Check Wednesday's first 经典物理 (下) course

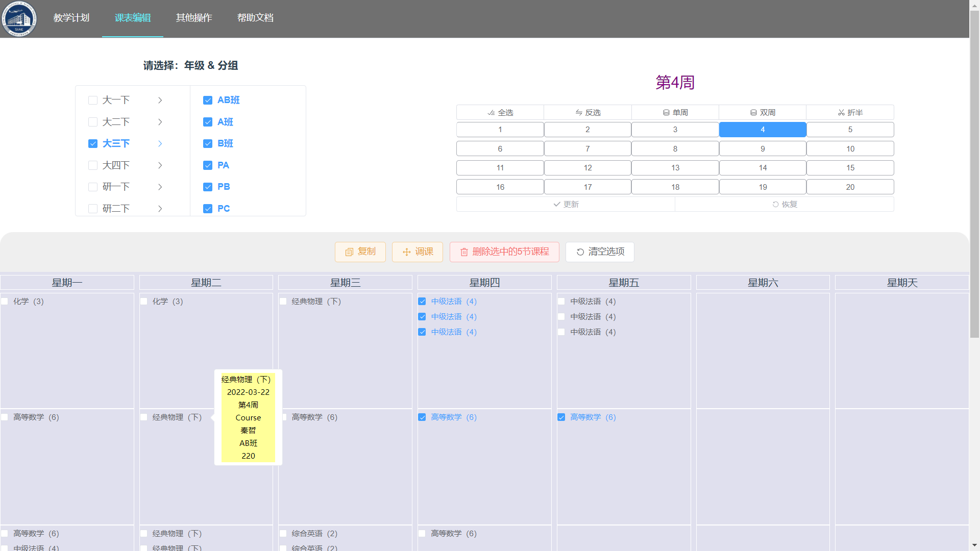pos(283,302)
